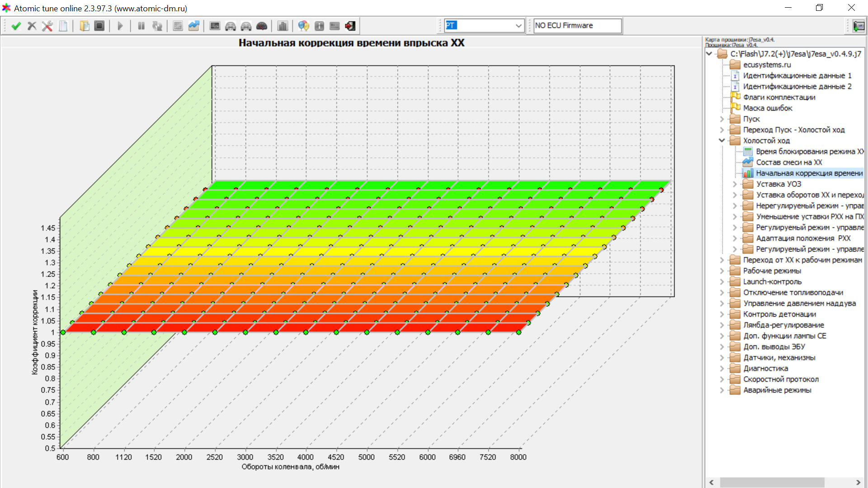The image size is (868, 488).
Task: Click the blue line chart icon
Action: coord(194,26)
